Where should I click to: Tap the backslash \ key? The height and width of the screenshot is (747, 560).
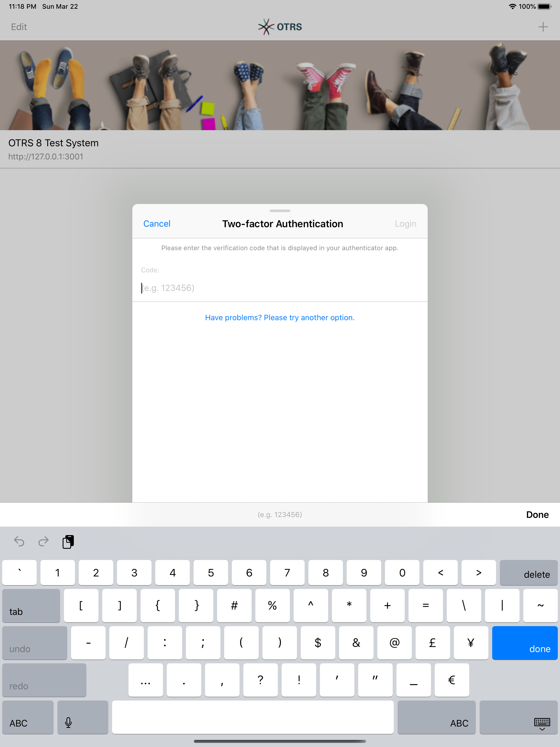(x=464, y=606)
